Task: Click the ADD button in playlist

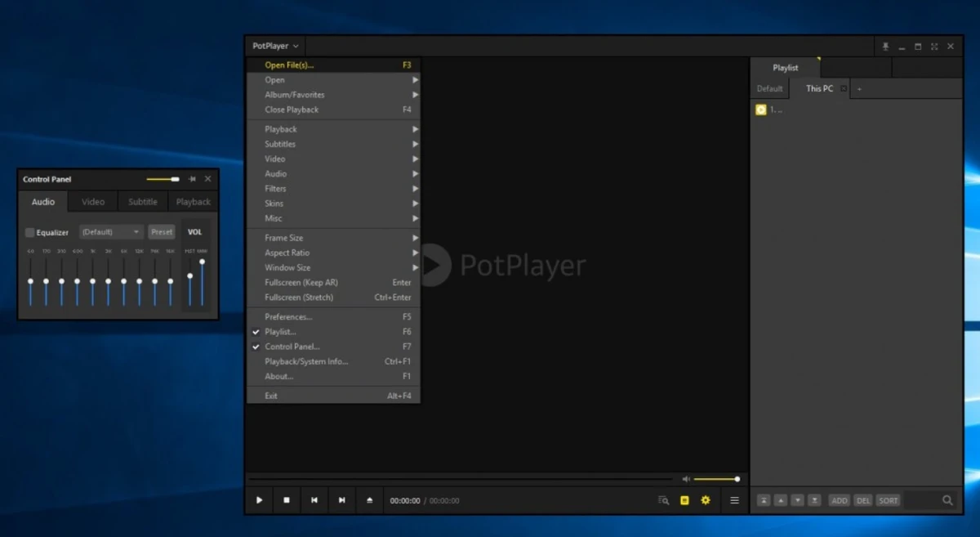Action: (840, 500)
